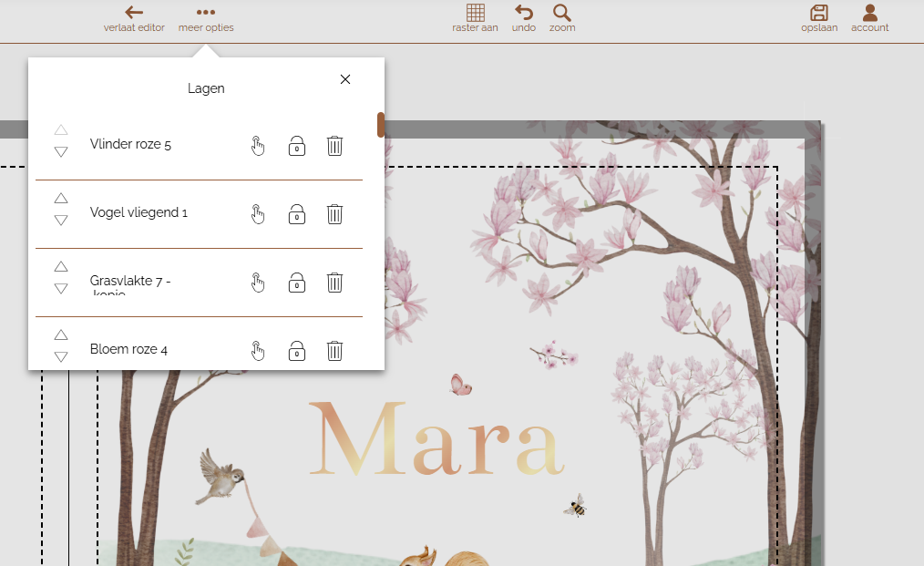Lock the Vlinder roze 5 layer
Screen dimensions: 924x566
click(296, 146)
